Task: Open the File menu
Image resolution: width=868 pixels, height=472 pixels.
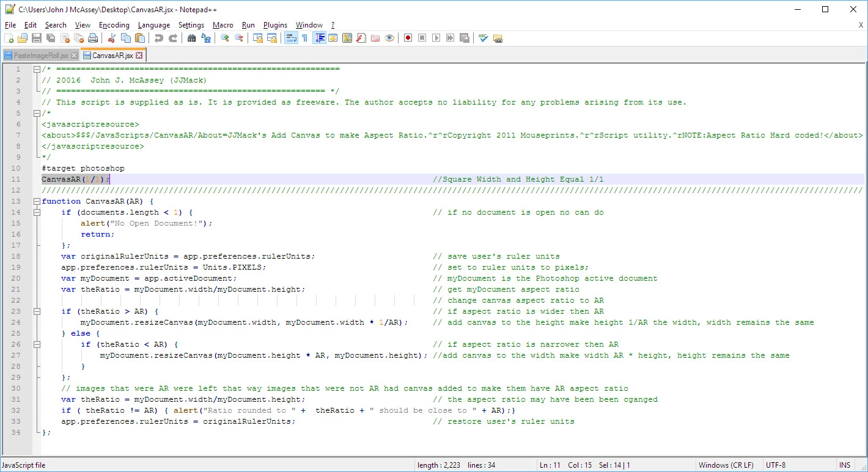Action: click(10, 25)
